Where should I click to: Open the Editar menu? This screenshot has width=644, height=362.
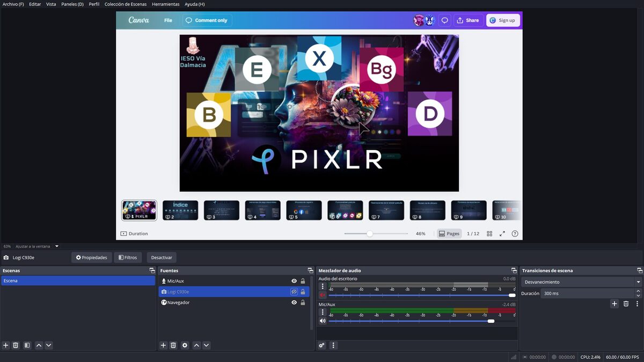pos(35,4)
